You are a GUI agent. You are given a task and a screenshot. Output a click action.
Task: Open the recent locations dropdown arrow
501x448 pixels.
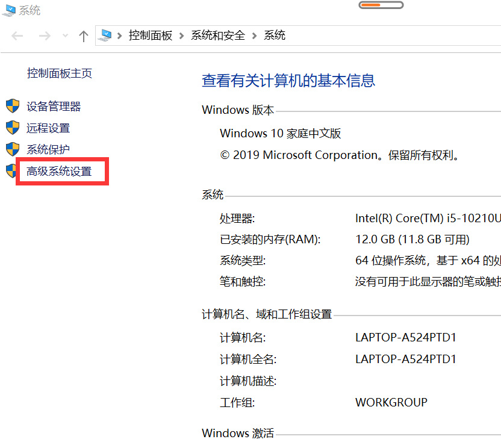[x=65, y=36]
